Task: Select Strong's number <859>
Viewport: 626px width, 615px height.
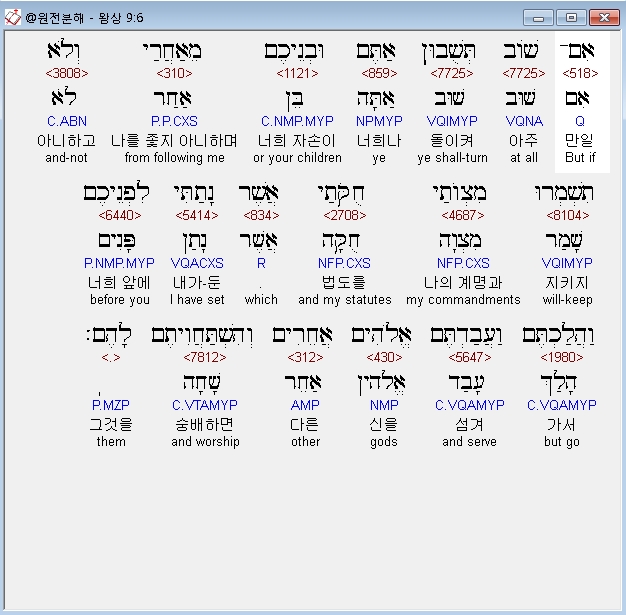Action: 379,73
